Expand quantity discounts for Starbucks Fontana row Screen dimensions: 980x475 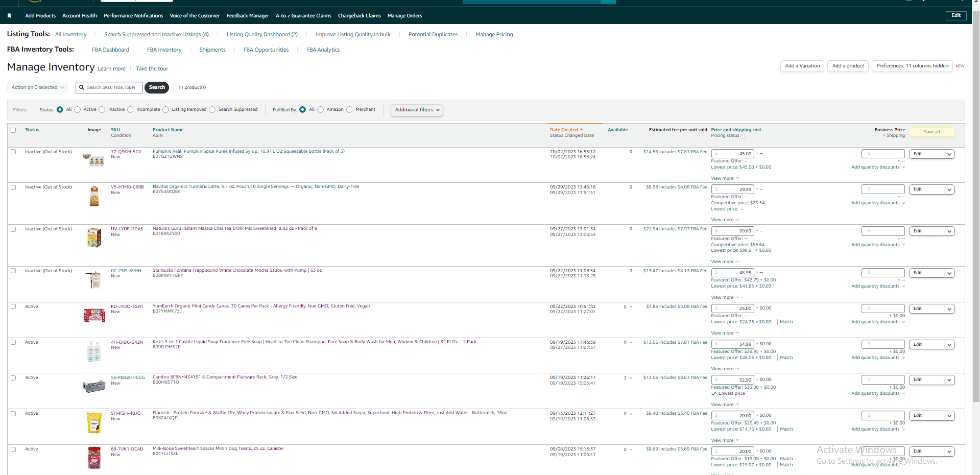[x=878, y=287]
